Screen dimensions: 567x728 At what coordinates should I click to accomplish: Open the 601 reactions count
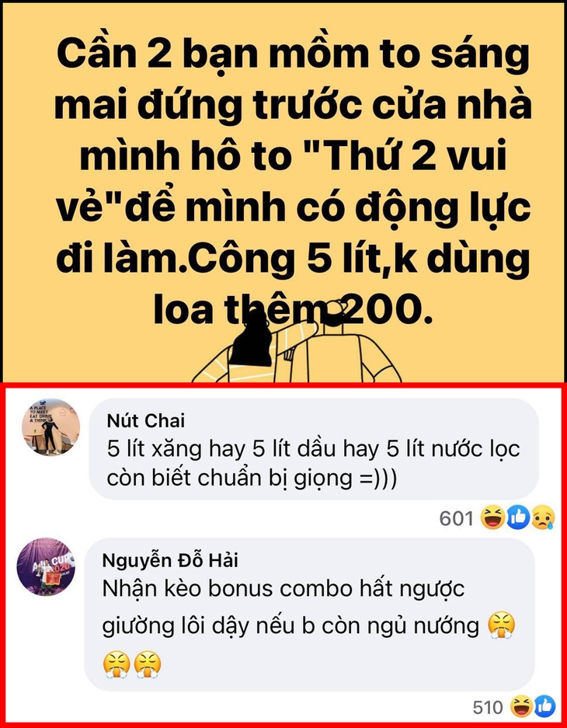(x=457, y=518)
